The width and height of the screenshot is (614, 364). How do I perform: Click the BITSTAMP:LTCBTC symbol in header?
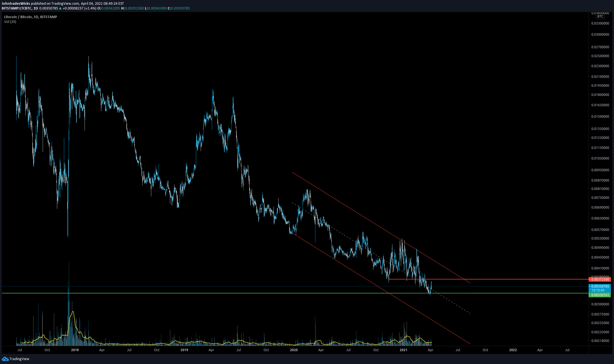(x=16, y=8)
